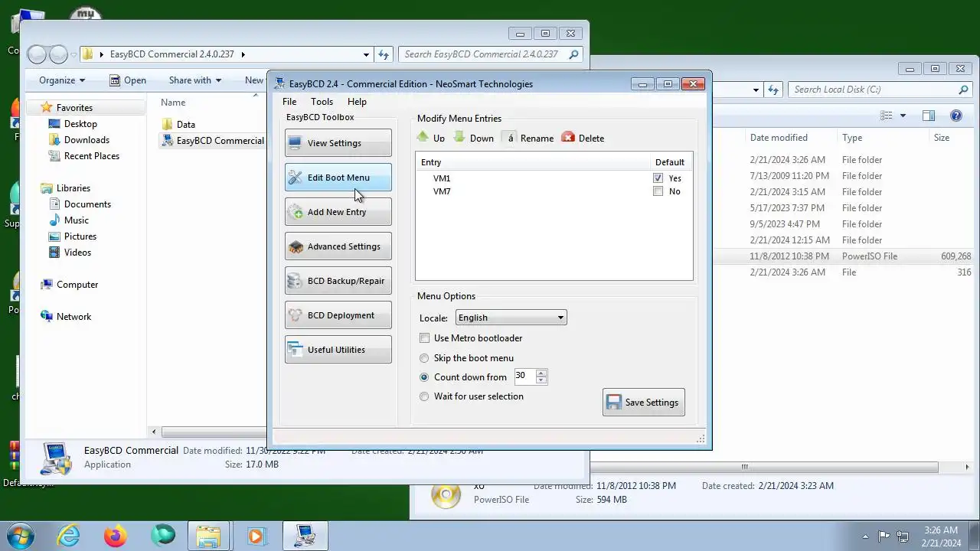Select Network in navigation pane
980x551 pixels.
coord(66,317)
